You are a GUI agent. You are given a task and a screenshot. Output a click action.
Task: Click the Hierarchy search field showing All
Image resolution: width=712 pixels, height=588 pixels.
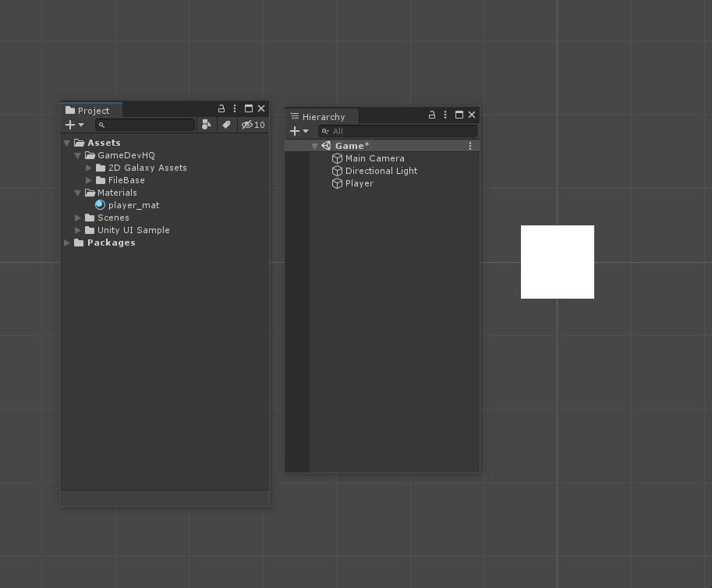(398, 131)
